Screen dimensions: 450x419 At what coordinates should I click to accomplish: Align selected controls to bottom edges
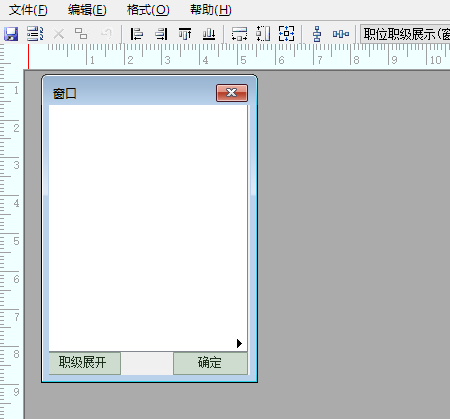[209, 34]
